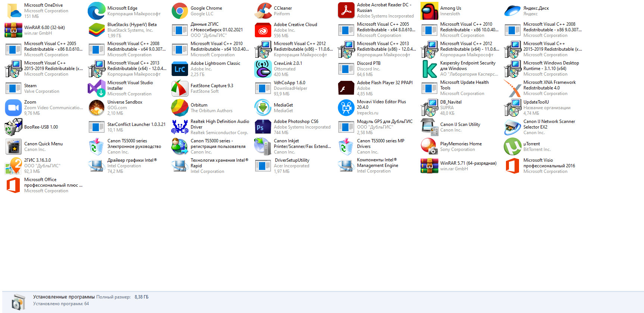
Task: Click the Adobe Flash Player 32 PPAPI icon
Action: click(x=346, y=88)
